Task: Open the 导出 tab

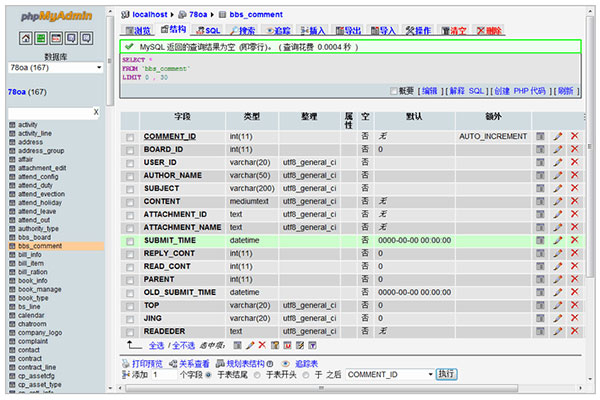Action: pyautogui.click(x=348, y=31)
